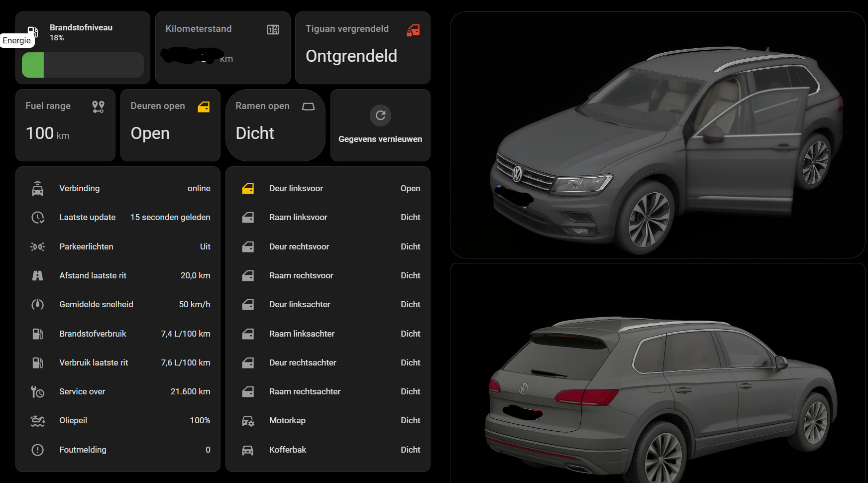Viewport: 868px width, 483px height.
Task: Click the red unlocked car icon
Action: coord(413,30)
